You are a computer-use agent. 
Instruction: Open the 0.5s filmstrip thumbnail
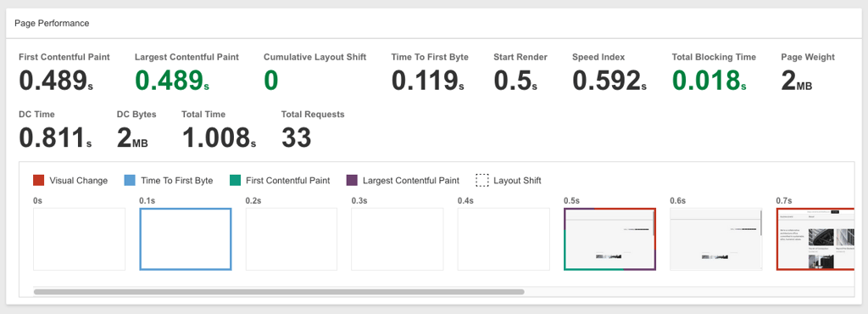610,239
